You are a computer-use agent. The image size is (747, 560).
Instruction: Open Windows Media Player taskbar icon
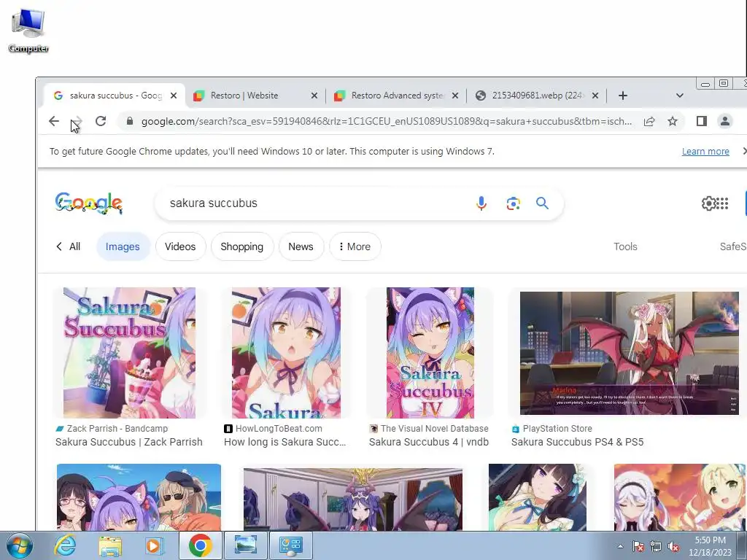[x=153, y=545]
